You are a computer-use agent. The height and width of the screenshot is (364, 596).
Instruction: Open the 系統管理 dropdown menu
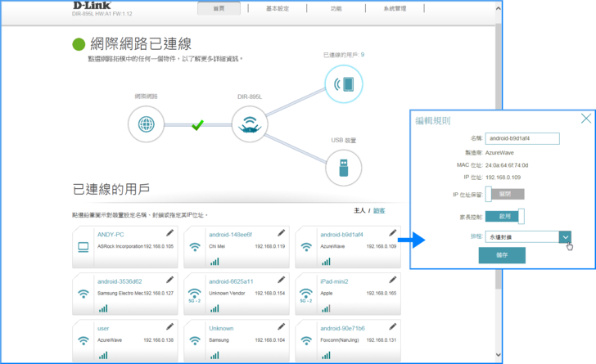point(395,8)
